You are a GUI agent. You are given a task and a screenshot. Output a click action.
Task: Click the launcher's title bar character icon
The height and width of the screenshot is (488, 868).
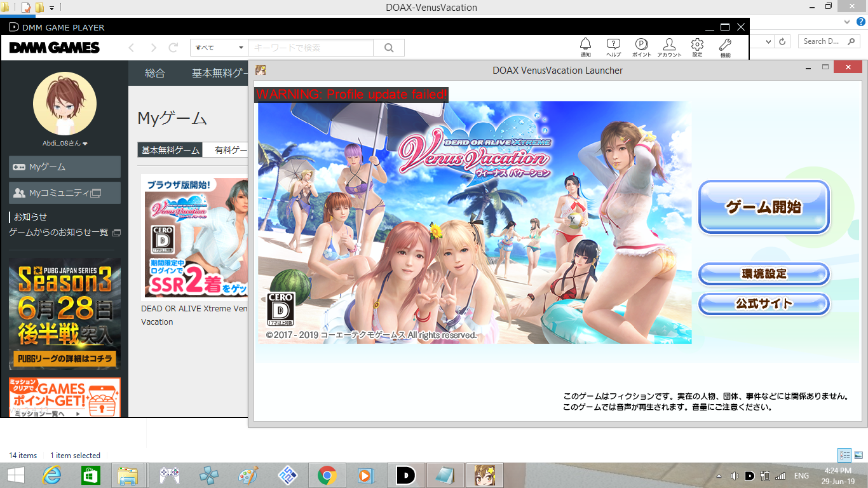pos(261,70)
